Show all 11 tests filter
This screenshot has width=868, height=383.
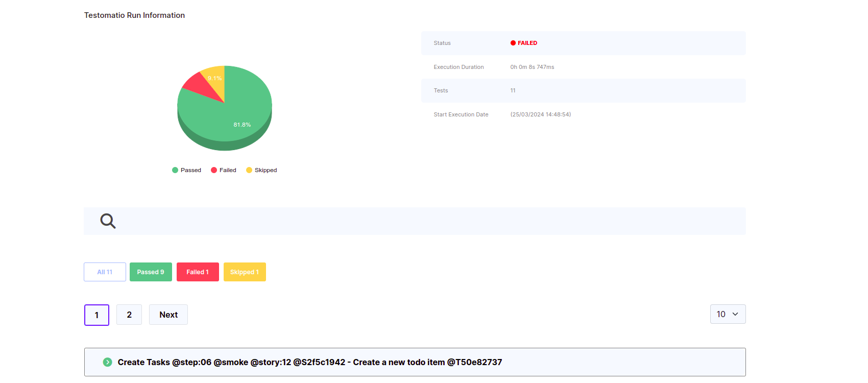(105, 272)
